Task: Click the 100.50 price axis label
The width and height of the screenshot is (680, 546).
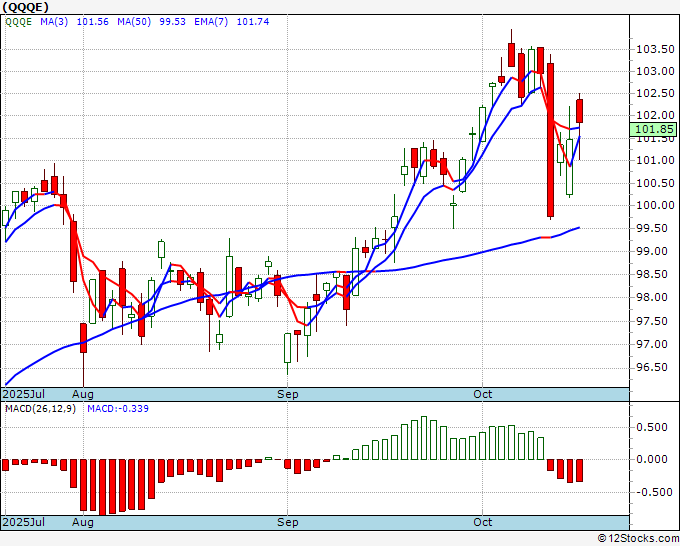Action: pyautogui.click(x=655, y=183)
